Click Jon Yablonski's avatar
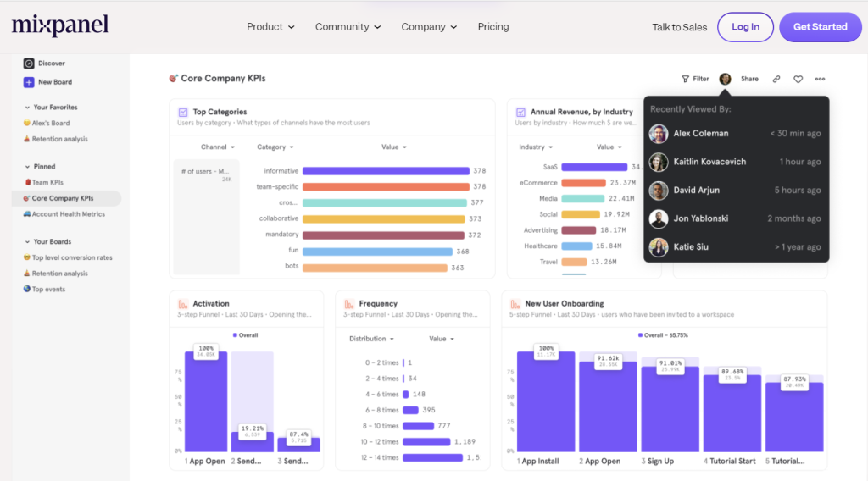The height and width of the screenshot is (481, 868). (x=658, y=219)
